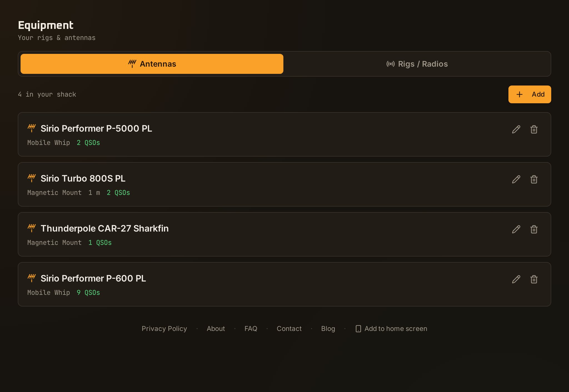Screen dimensions: 569x392
Task: Click the 9 QSOs count
Action: [x=88, y=293]
